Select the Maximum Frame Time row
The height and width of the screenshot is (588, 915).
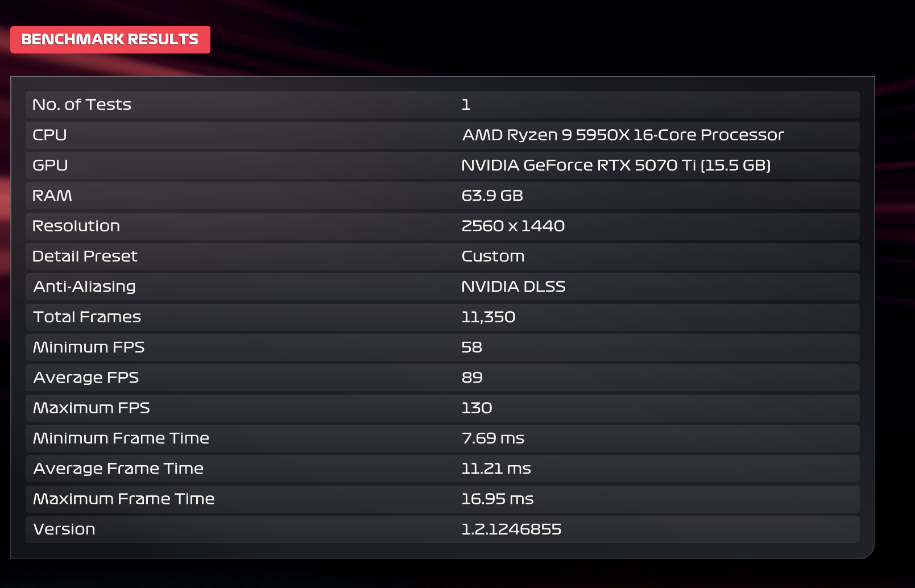tap(442, 499)
